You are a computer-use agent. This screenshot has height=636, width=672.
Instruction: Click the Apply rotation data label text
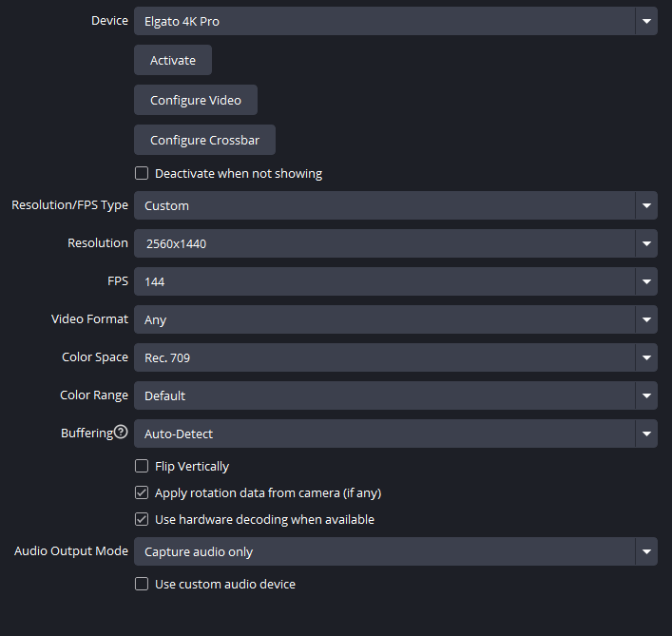click(x=268, y=493)
